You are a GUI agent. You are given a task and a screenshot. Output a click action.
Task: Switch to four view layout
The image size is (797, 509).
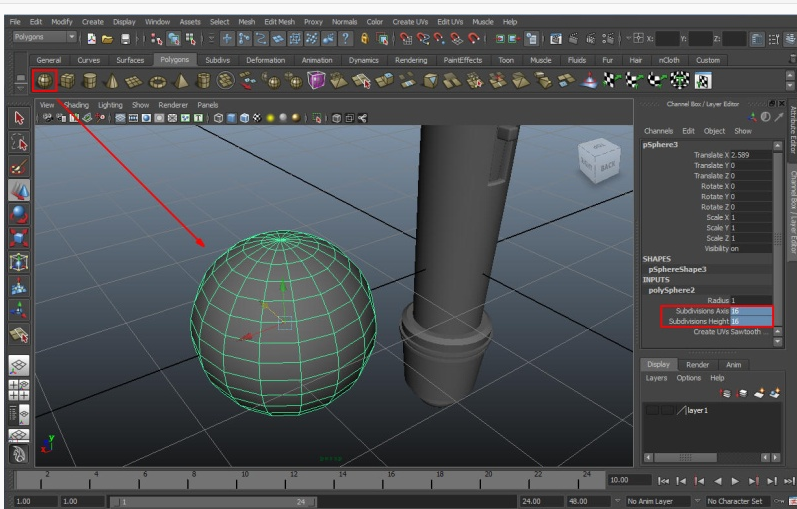[19, 390]
